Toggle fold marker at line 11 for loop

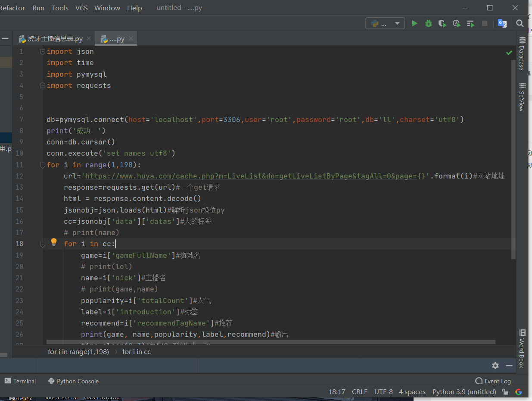43,165
